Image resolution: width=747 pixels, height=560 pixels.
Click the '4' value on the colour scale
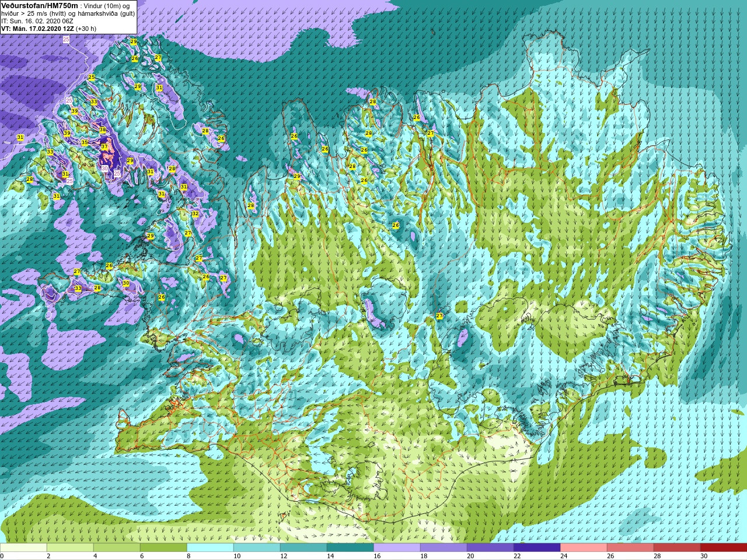tap(95, 556)
